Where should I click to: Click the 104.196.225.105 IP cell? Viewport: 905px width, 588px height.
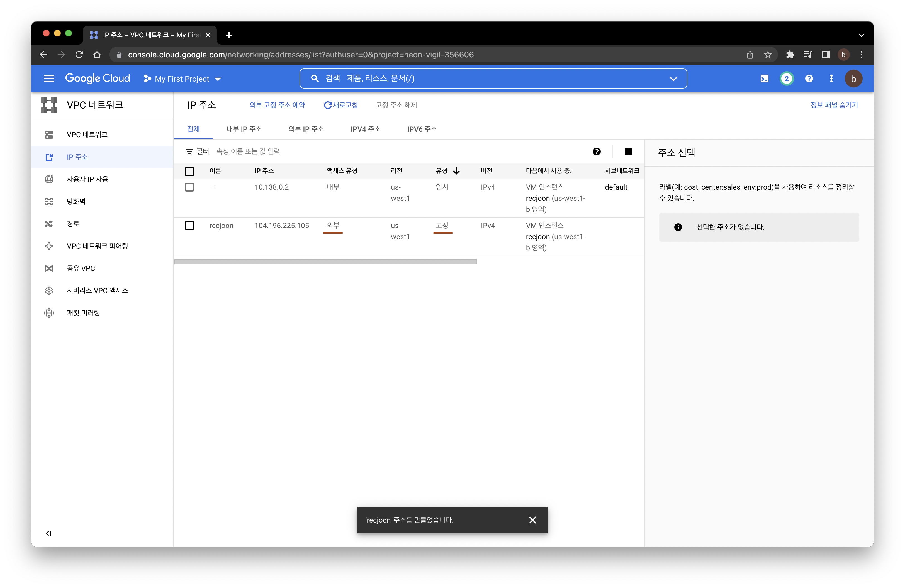coord(281,226)
